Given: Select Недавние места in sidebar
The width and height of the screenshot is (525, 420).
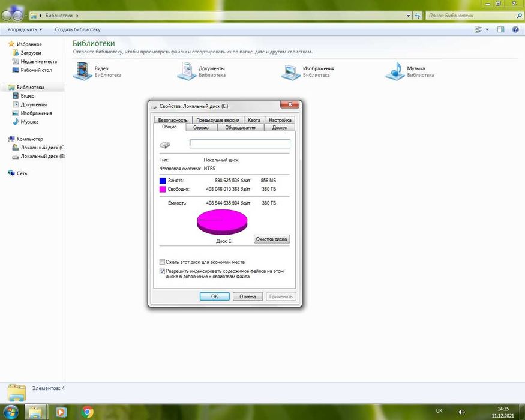Looking at the screenshot, I should tap(38, 61).
